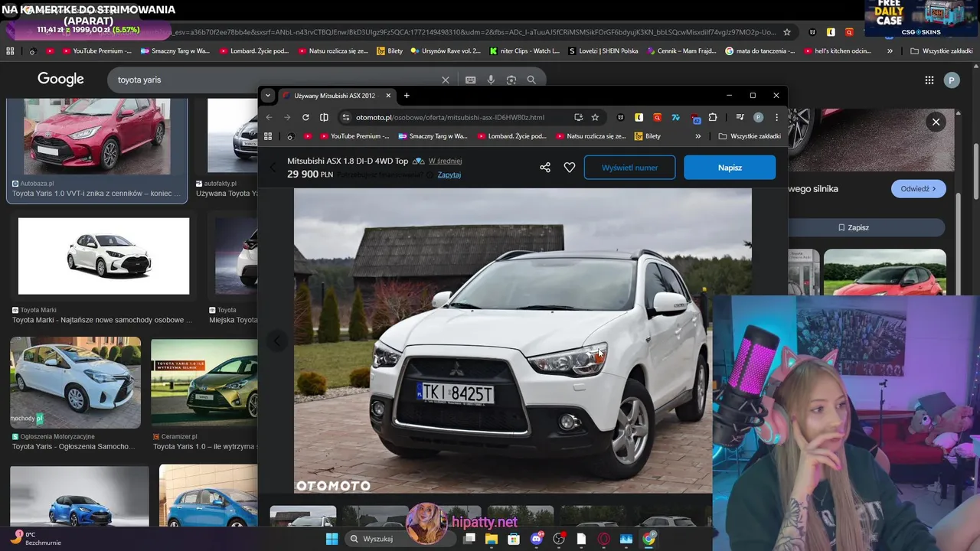
Task: Open Microsoft Store from taskbar
Action: (x=514, y=539)
